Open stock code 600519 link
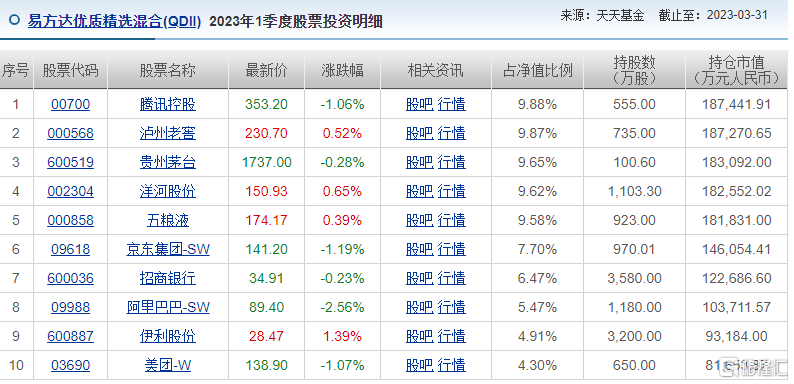The width and height of the screenshot is (794, 384). (x=70, y=162)
